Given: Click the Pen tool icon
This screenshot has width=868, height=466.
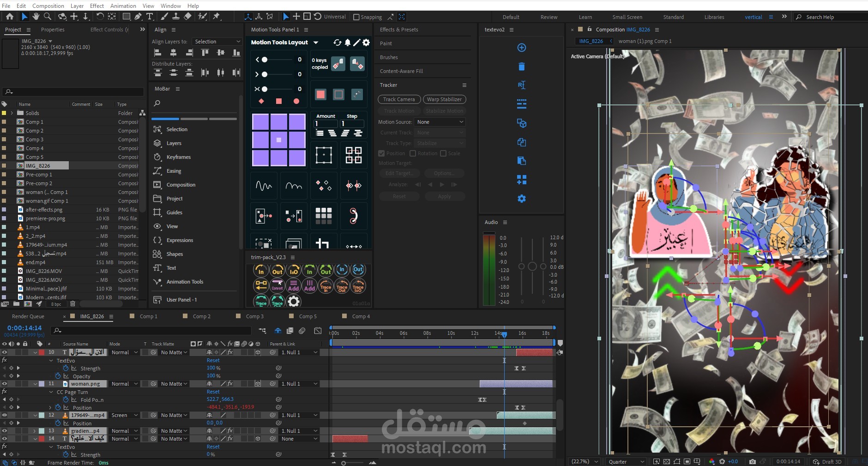Looking at the screenshot, I should pyautogui.click(x=138, y=17).
